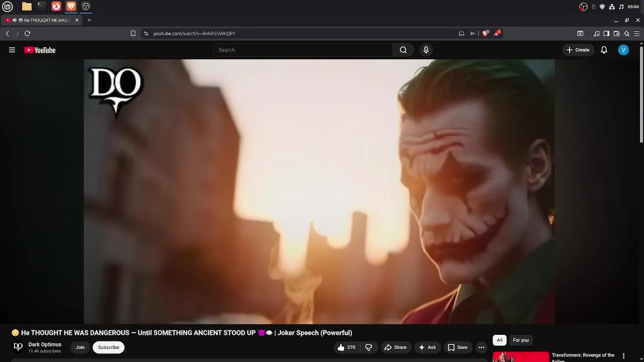The height and width of the screenshot is (362, 644).
Task: Close the YouTube browser tab
Action: [x=77, y=20]
